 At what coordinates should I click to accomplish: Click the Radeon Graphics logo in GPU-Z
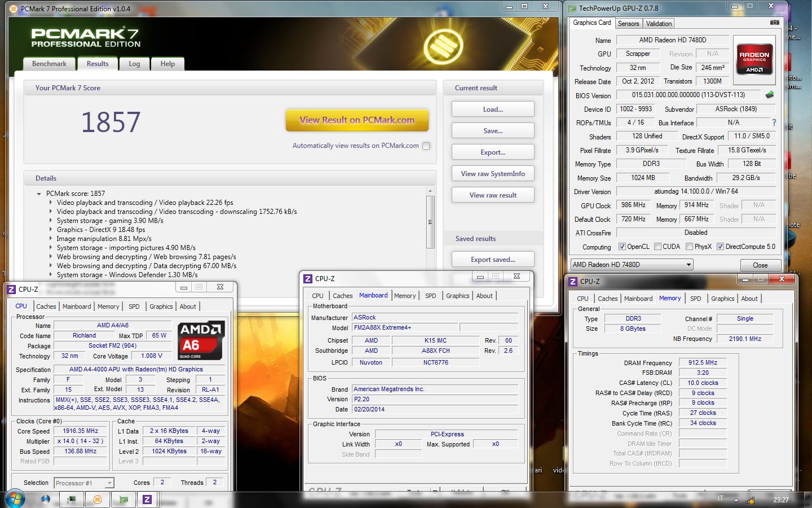tap(754, 59)
